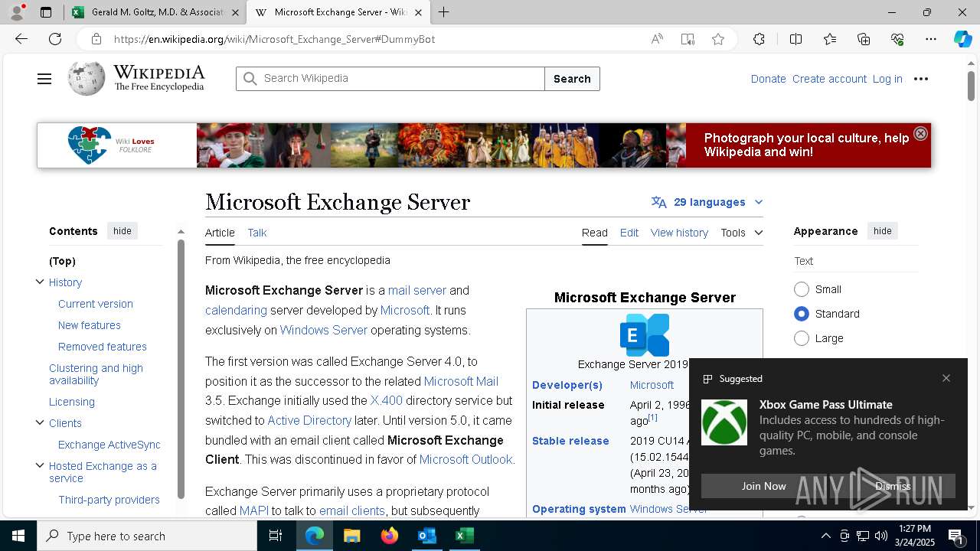The height and width of the screenshot is (551, 980).
Task: Close the Suggested Xbox notification
Action: pos(946,378)
